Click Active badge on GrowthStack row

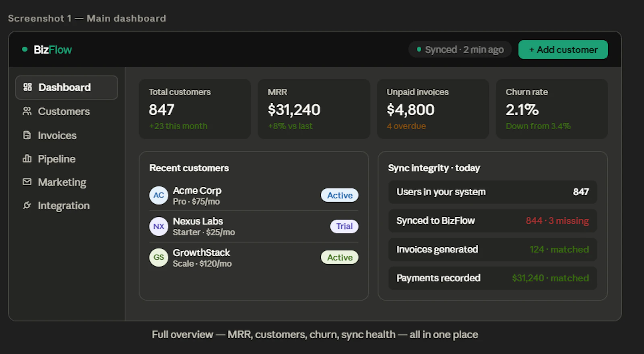340,257
